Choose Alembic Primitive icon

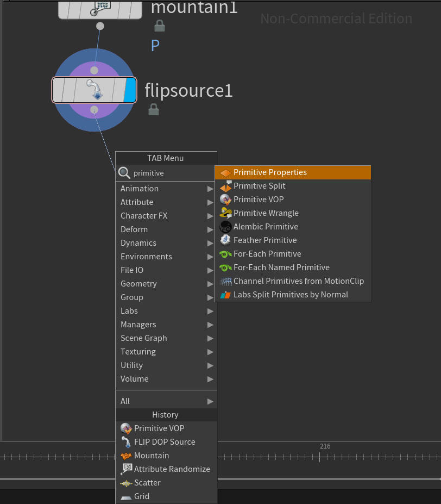225,227
